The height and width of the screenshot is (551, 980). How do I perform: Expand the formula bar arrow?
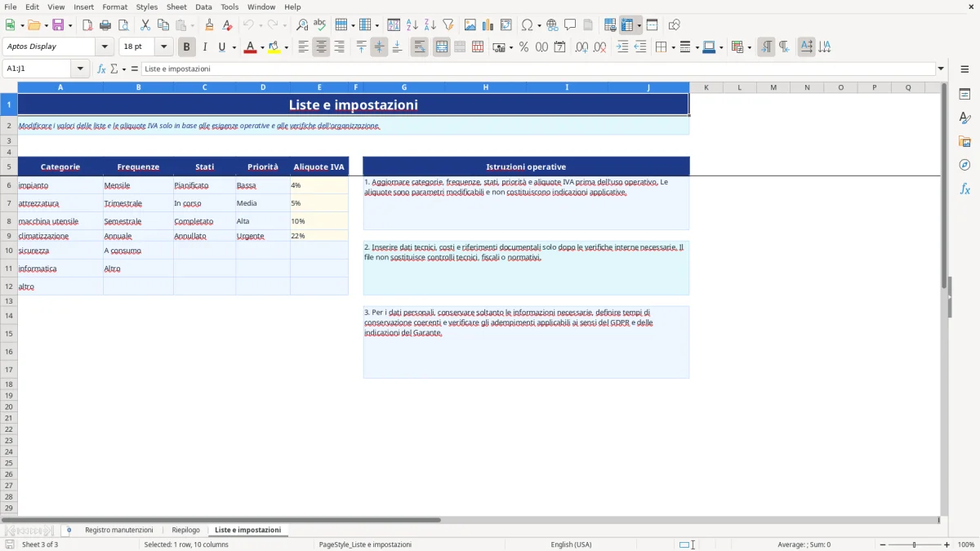point(941,69)
